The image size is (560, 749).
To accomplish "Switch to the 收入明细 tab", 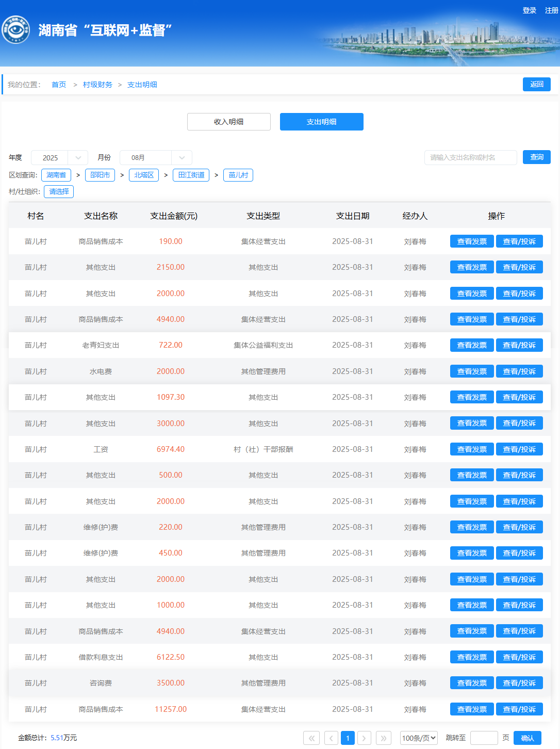I will (x=228, y=122).
